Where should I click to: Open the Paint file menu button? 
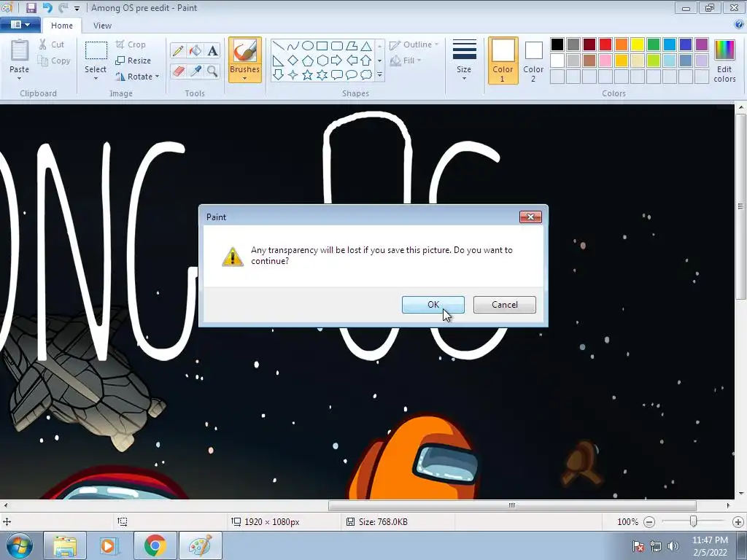coord(20,25)
